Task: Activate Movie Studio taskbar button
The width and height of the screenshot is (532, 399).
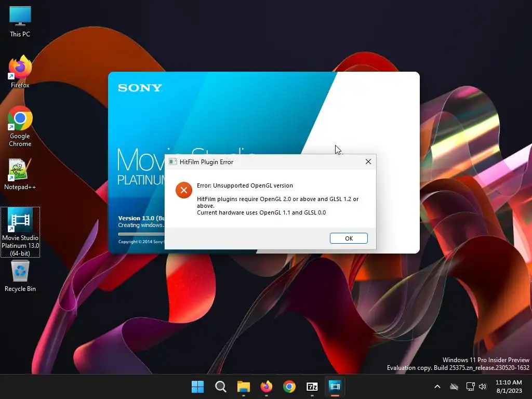Action: click(x=335, y=387)
